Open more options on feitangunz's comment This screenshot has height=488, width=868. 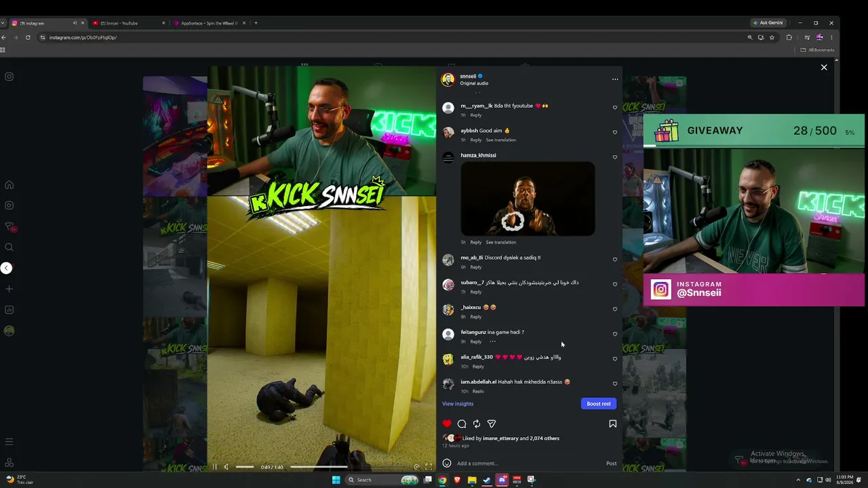pyautogui.click(x=492, y=342)
